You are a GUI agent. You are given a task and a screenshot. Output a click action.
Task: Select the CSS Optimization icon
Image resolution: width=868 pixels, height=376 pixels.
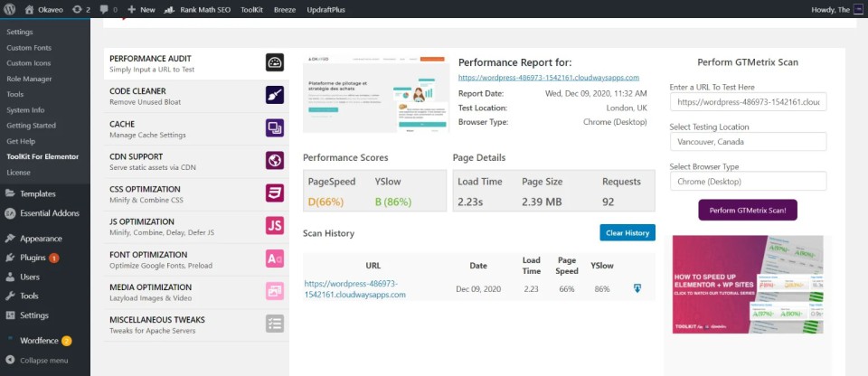coord(275,193)
